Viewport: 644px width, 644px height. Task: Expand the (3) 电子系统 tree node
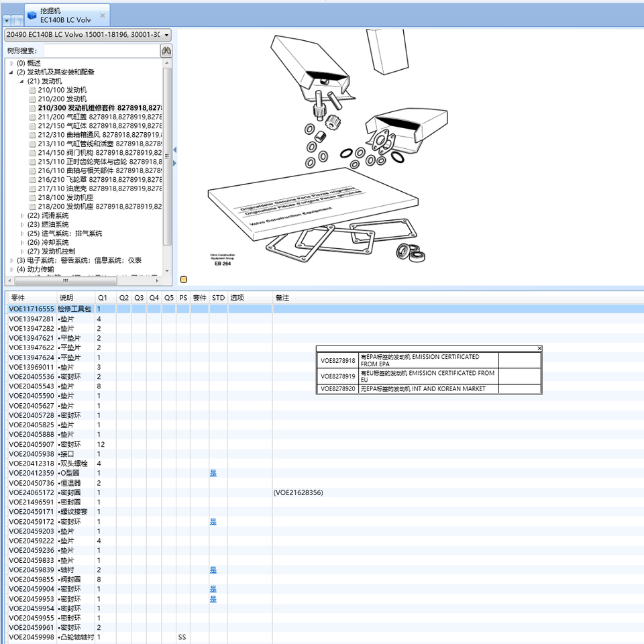click(x=11, y=260)
